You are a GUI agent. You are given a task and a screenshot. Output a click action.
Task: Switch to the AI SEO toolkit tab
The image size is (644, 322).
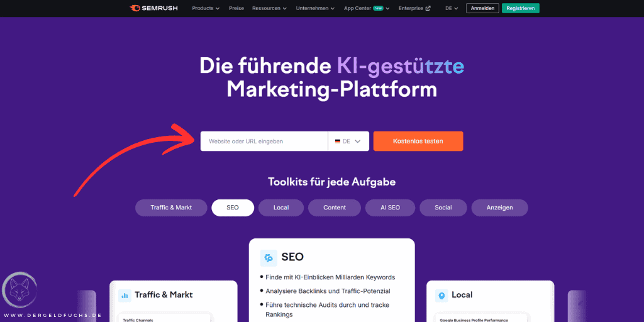click(x=390, y=208)
